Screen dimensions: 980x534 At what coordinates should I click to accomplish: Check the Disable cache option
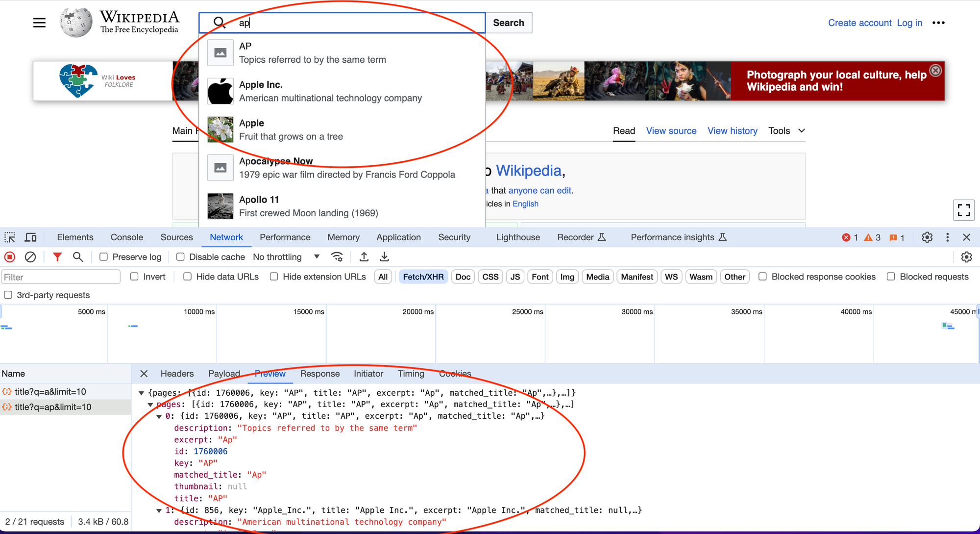pos(181,257)
